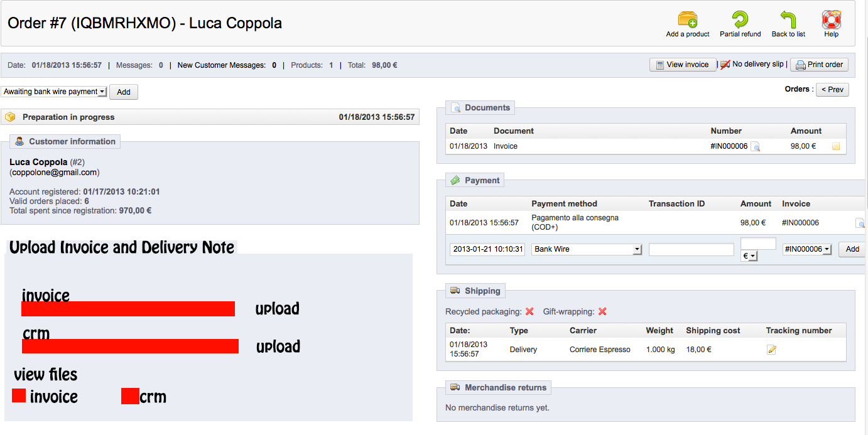The width and height of the screenshot is (868, 435).
Task: Click the payment date field
Action: point(487,249)
